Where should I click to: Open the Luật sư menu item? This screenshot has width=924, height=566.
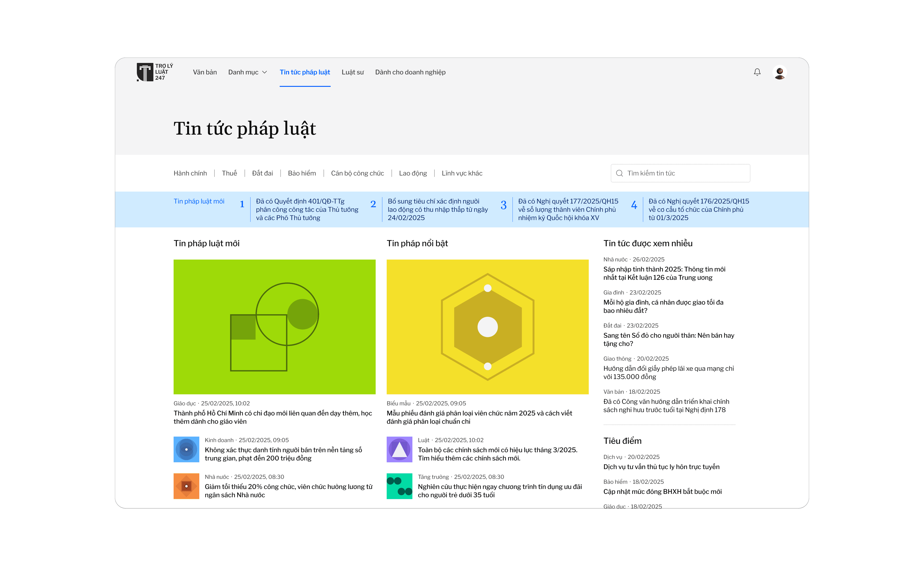[x=352, y=72]
